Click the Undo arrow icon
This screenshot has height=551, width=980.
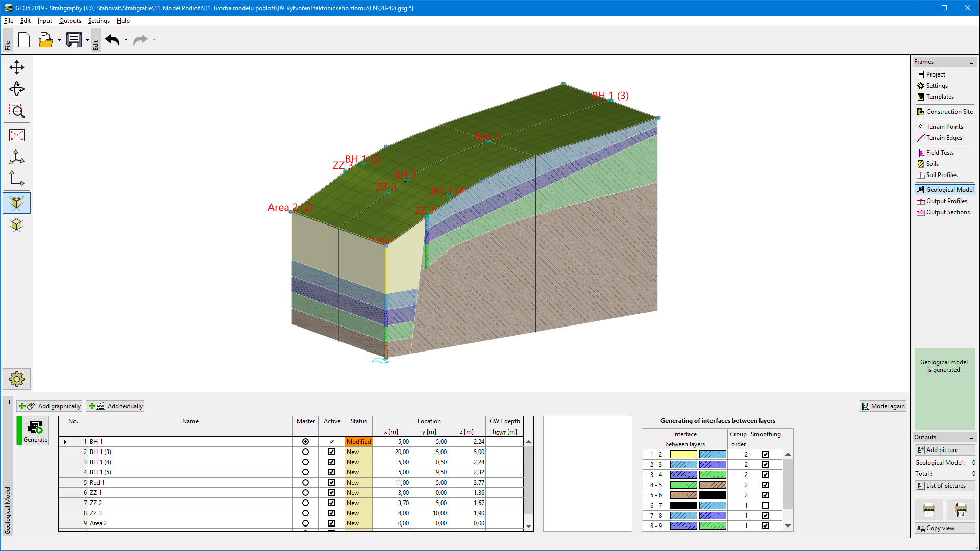pos(112,40)
